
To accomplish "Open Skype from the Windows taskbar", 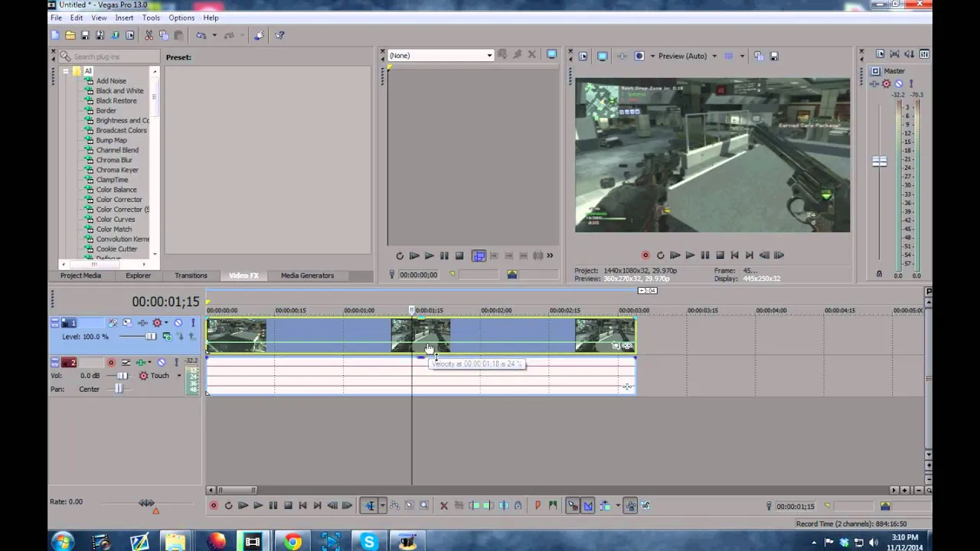I will 369,543.
